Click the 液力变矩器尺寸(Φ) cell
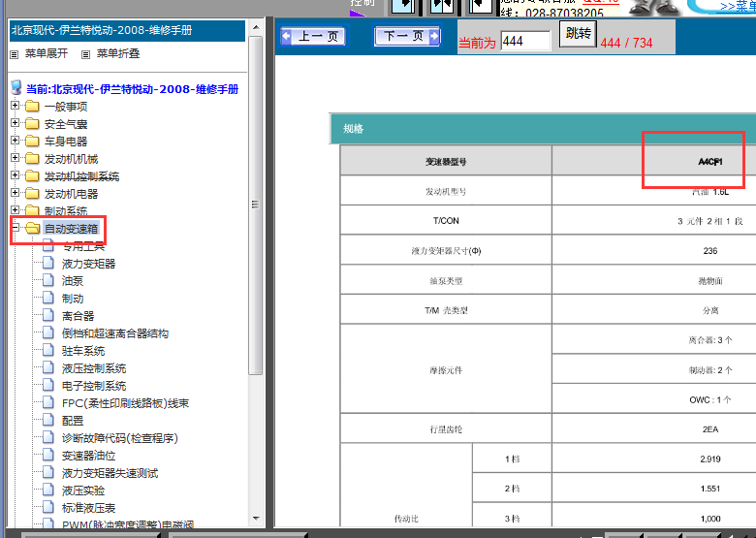This screenshot has height=538, width=756. click(446, 251)
